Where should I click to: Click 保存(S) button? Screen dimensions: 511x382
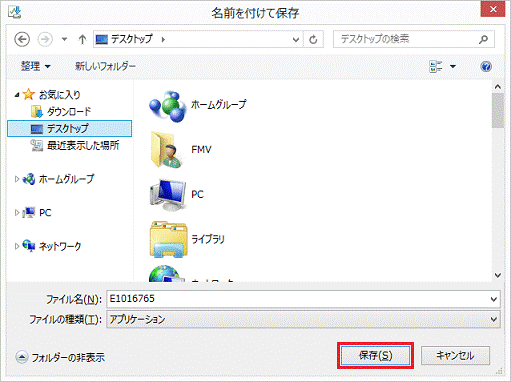tap(375, 356)
